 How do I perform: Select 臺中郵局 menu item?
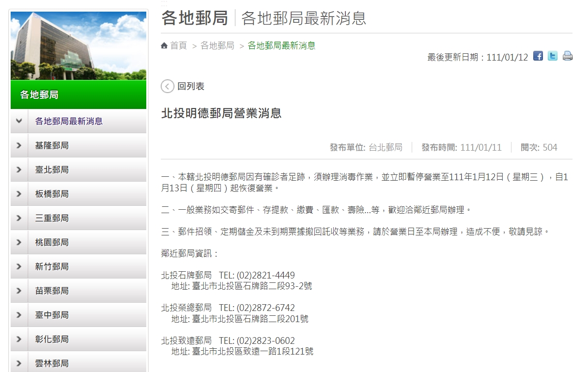pos(52,315)
